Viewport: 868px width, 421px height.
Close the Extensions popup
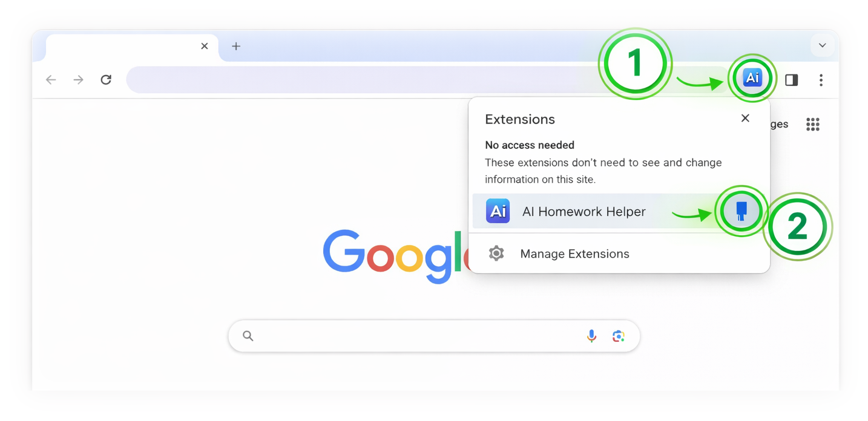pyautogui.click(x=745, y=118)
